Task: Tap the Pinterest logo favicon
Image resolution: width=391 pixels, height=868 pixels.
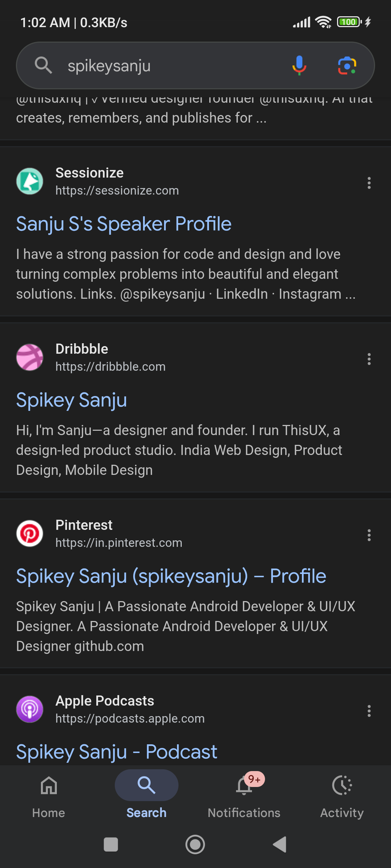Action: (x=30, y=533)
